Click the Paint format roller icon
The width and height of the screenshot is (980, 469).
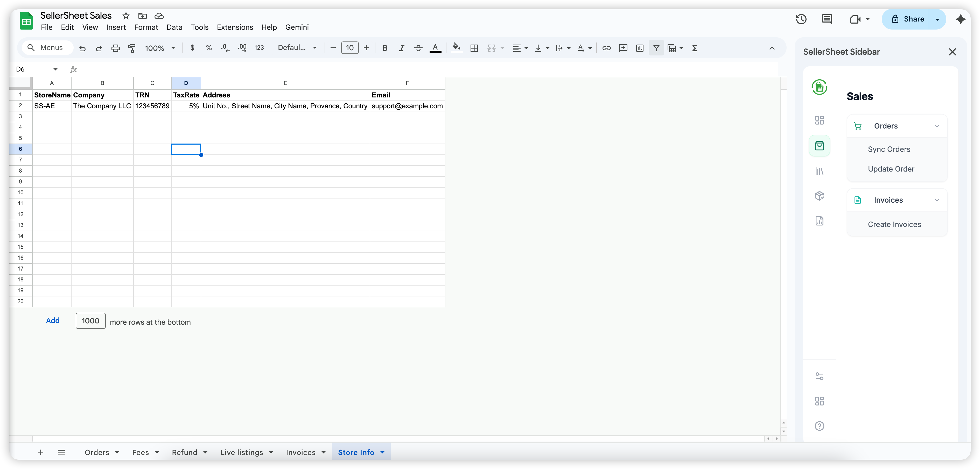[132, 48]
